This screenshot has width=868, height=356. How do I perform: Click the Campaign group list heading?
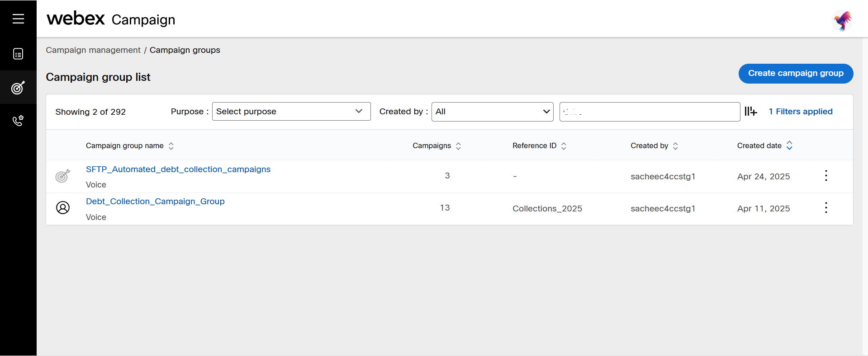pyautogui.click(x=98, y=77)
